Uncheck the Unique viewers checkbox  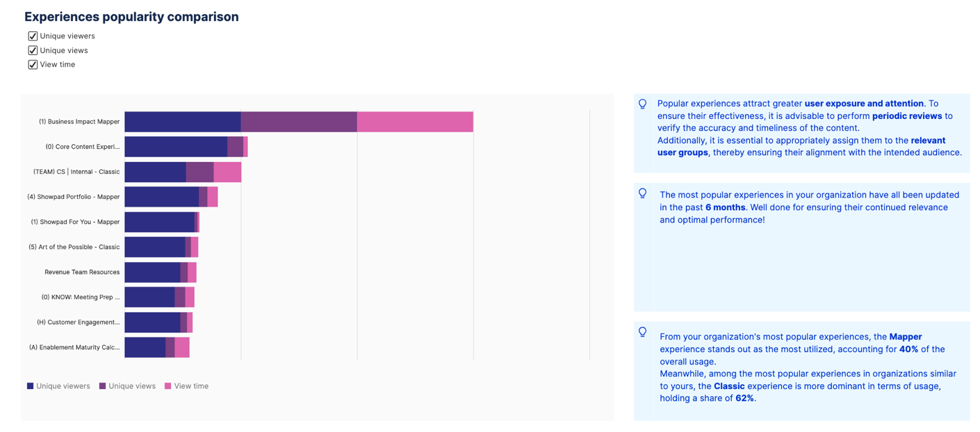point(33,36)
